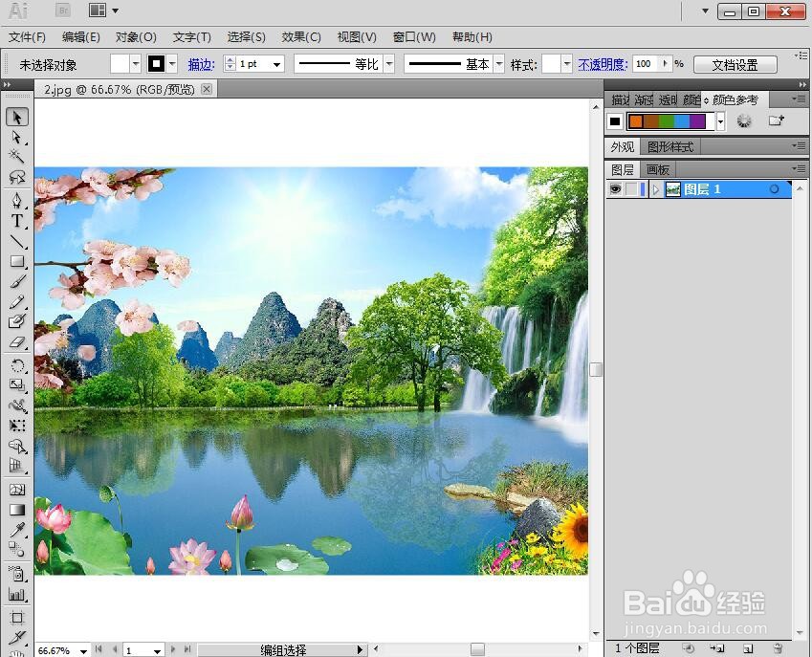Open color guide harmony rules dropdown
Image resolution: width=812 pixels, height=657 pixels.
[720, 121]
